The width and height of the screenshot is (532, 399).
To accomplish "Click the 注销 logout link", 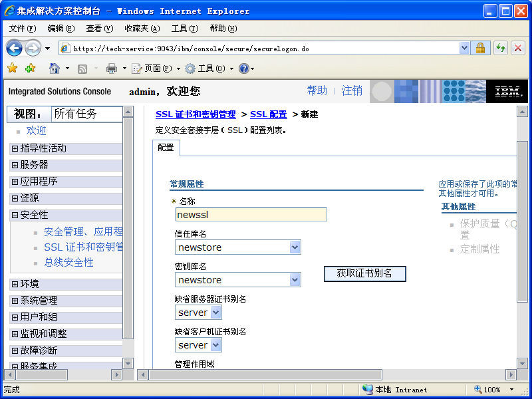I will (352, 90).
